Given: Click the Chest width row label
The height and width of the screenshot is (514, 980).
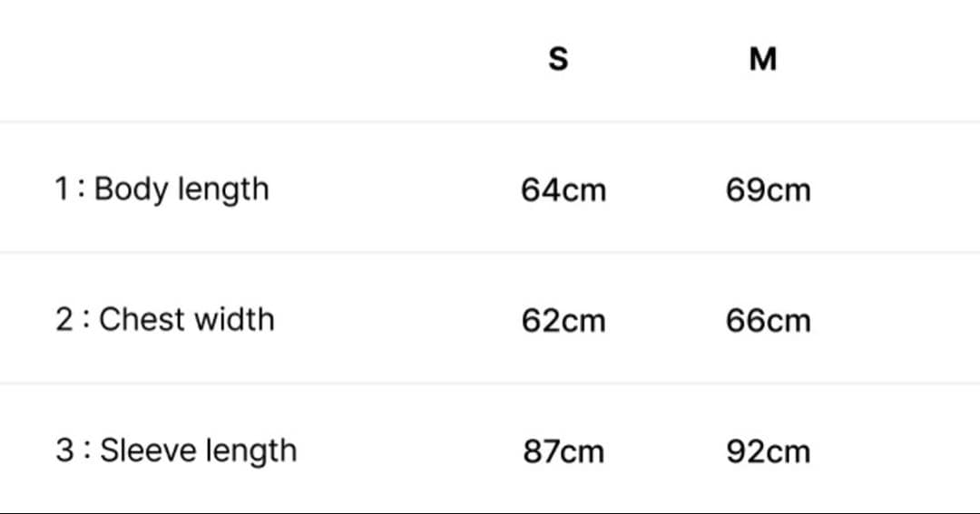Looking at the screenshot, I should point(186,320).
